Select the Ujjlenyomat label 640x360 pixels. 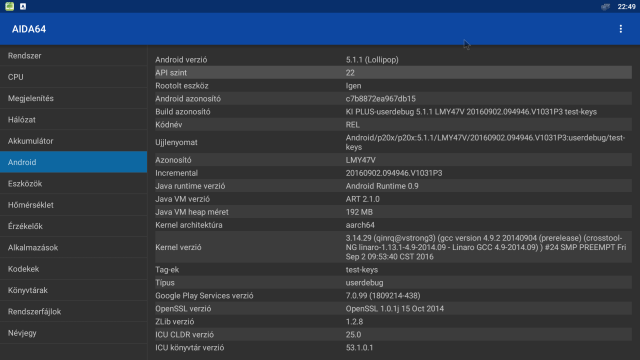(176, 142)
